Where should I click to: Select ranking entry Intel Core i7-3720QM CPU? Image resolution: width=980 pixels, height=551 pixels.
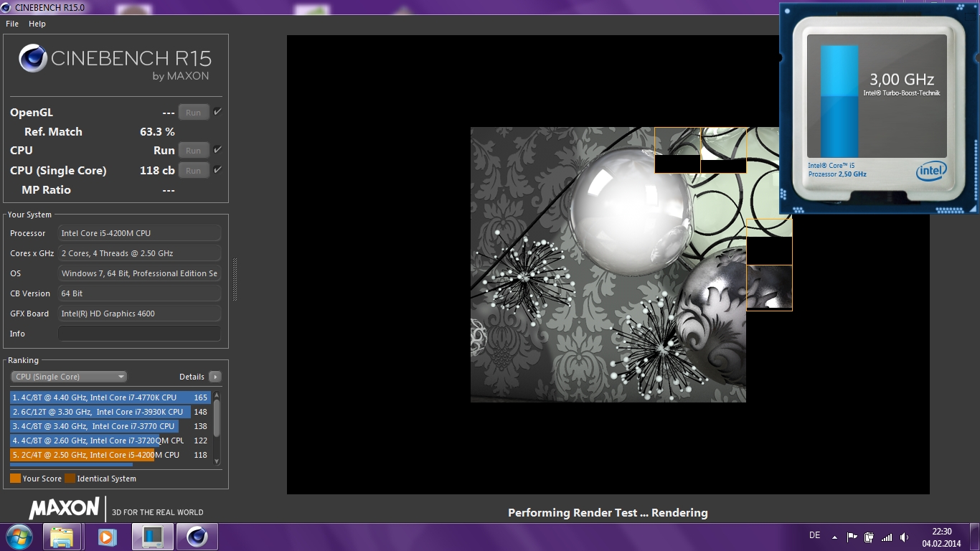coord(110,441)
